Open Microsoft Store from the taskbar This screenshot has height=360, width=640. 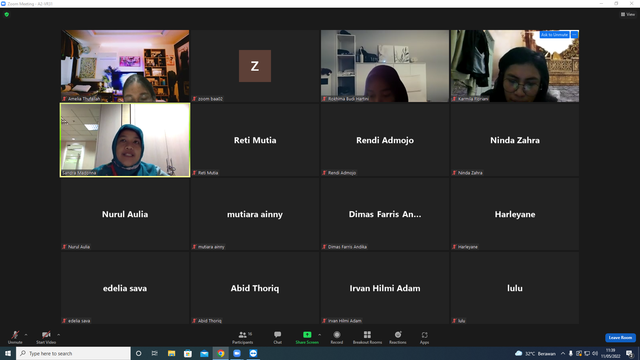click(188, 353)
